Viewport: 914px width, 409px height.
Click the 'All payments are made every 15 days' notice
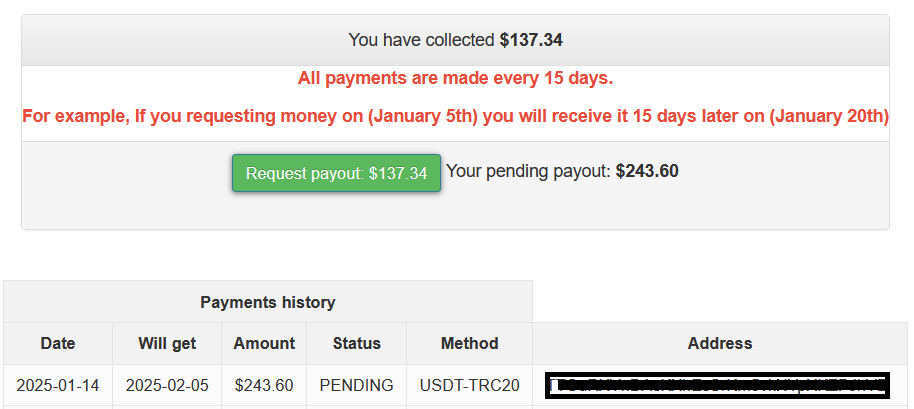tap(455, 78)
